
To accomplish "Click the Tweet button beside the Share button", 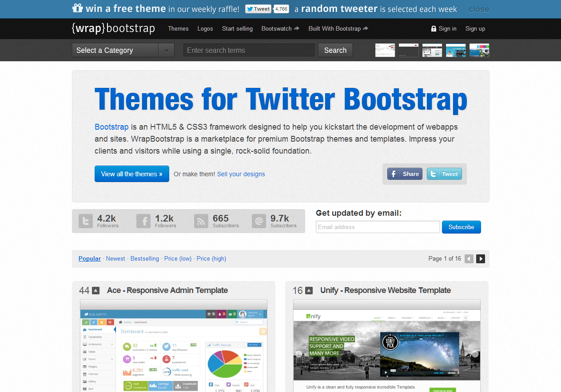I will pos(444,174).
